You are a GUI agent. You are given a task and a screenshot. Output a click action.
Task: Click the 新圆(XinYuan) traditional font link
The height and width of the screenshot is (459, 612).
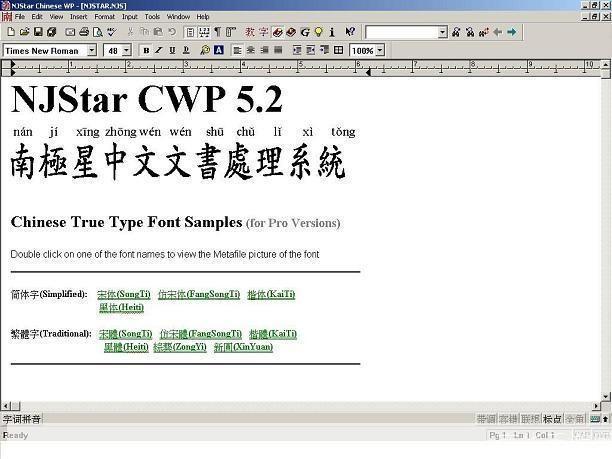coord(243,347)
